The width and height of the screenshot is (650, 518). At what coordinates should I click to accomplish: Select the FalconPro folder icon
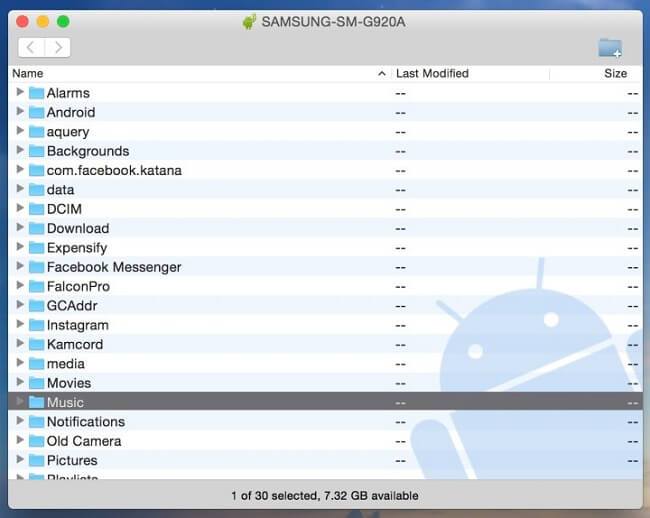[36, 286]
